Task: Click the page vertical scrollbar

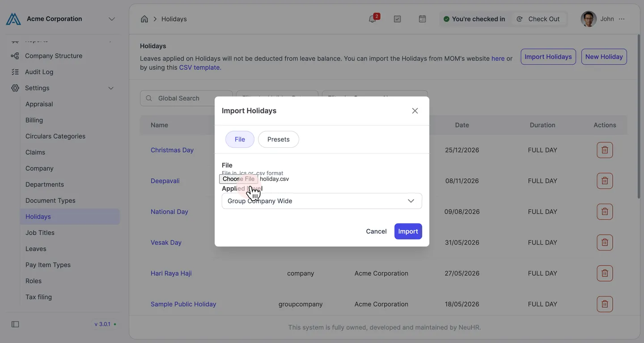Action: (x=638, y=117)
